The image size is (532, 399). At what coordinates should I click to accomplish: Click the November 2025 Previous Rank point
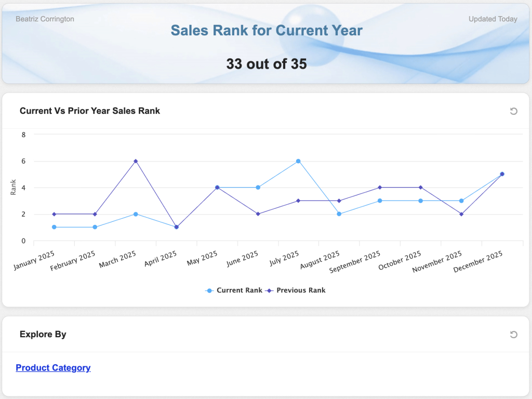pos(461,214)
